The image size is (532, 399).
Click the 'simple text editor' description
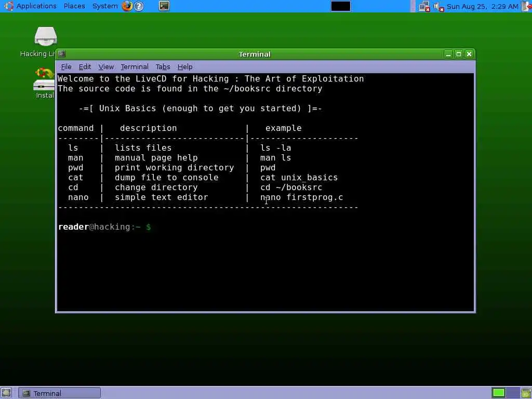[161, 197]
